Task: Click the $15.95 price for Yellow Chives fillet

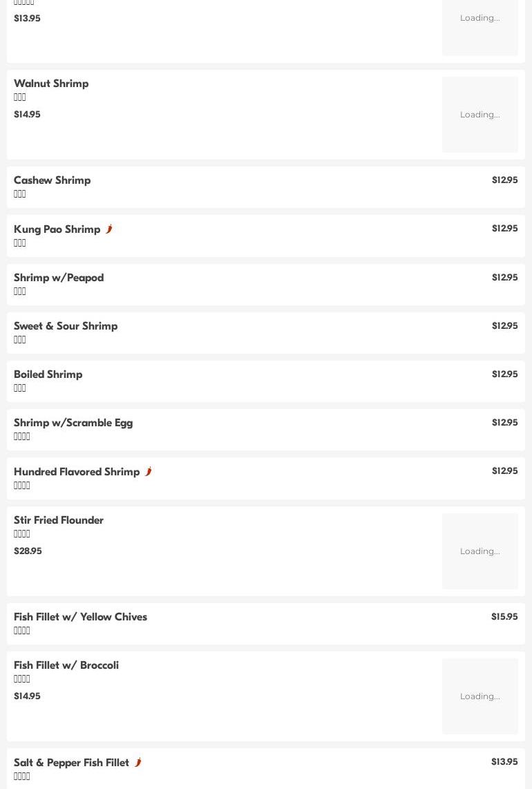Action: coord(504,617)
